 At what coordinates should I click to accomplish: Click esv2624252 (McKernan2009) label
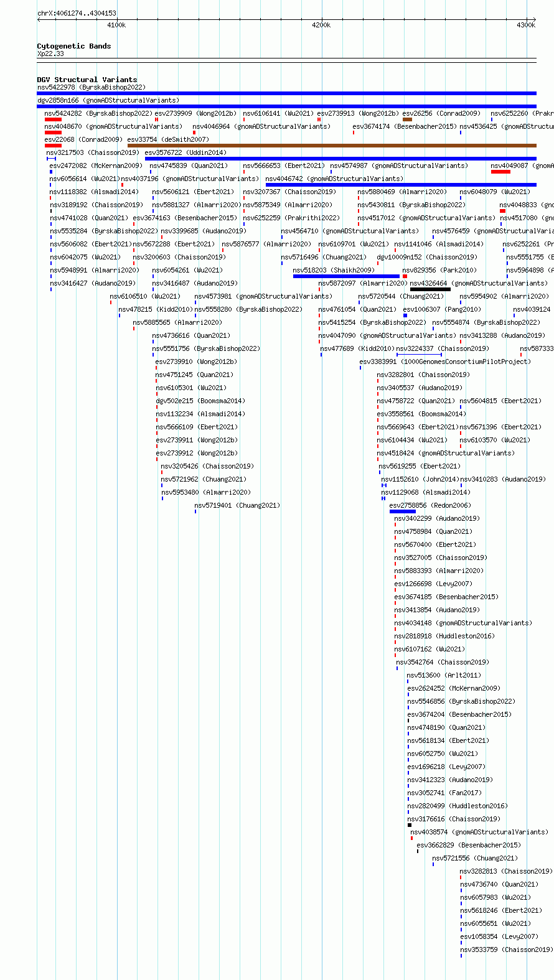(454, 689)
